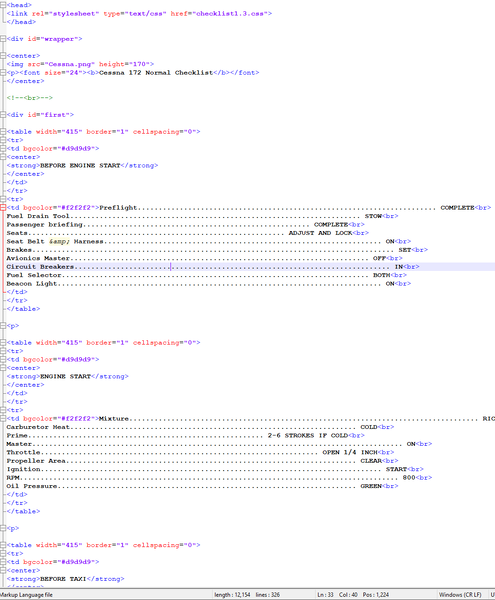
Task: Collapse the head tag fold marker
Action: click(x=3, y=5)
